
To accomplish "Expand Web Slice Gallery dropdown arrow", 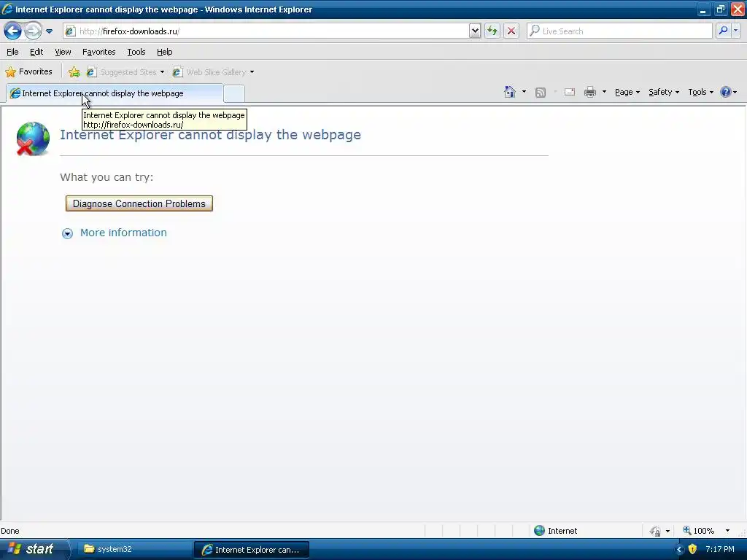I will click(252, 72).
